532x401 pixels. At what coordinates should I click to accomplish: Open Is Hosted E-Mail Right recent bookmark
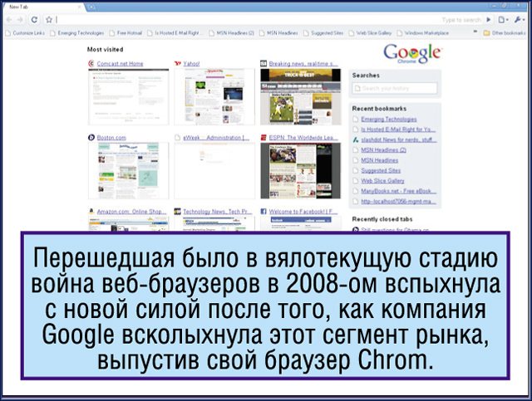(398, 130)
